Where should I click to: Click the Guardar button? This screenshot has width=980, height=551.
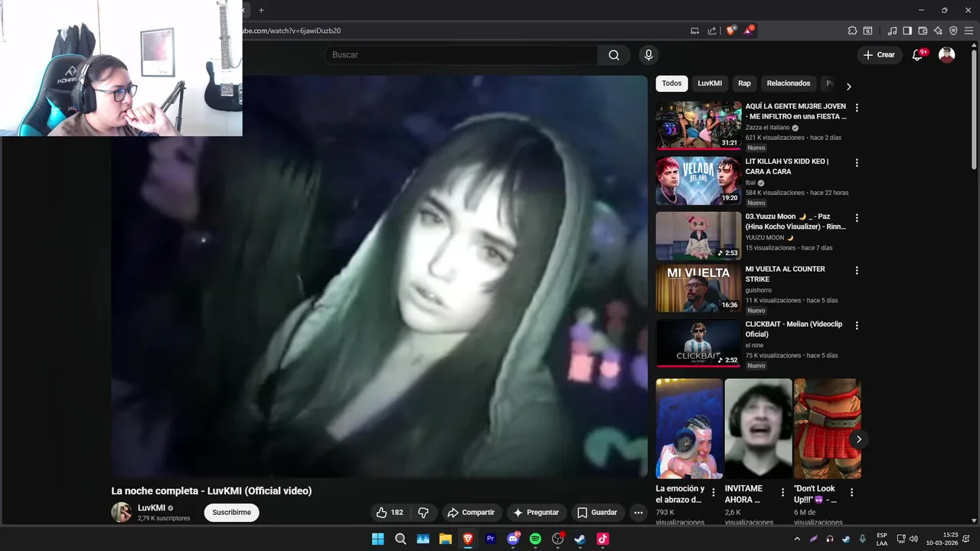point(597,513)
